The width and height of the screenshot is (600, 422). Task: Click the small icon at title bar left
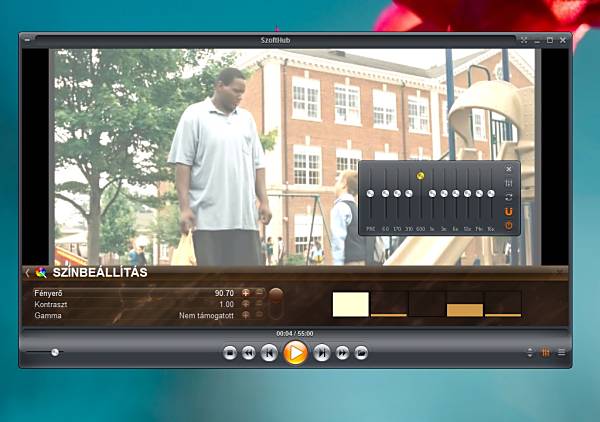[27, 39]
